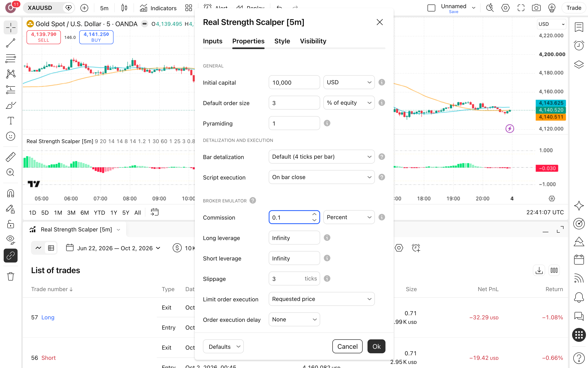Image resolution: width=588 pixels, height=368 pixels.
Task: Activate the zoom in tool
Action: (10, 172)
